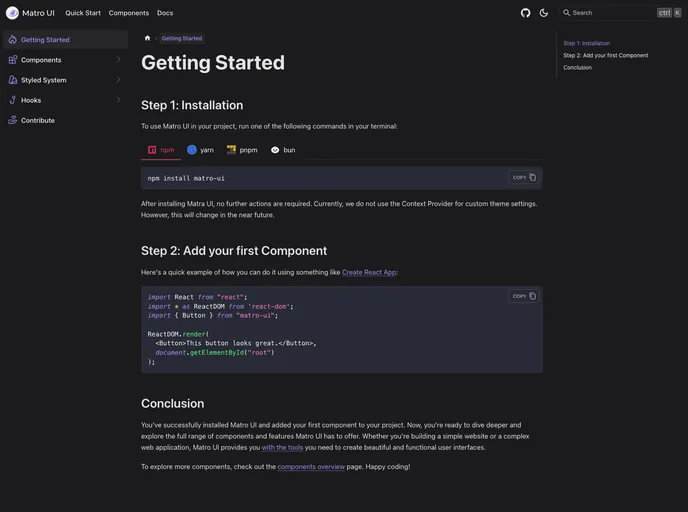Click the Contribute sidebar icon
The width and height of the screenshot is (688, 512).
pyautogui.click(x=13, y=120)
